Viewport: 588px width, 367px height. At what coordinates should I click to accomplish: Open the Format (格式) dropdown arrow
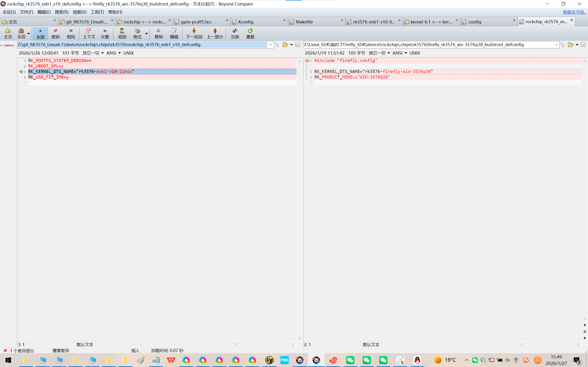click(146, 33)
